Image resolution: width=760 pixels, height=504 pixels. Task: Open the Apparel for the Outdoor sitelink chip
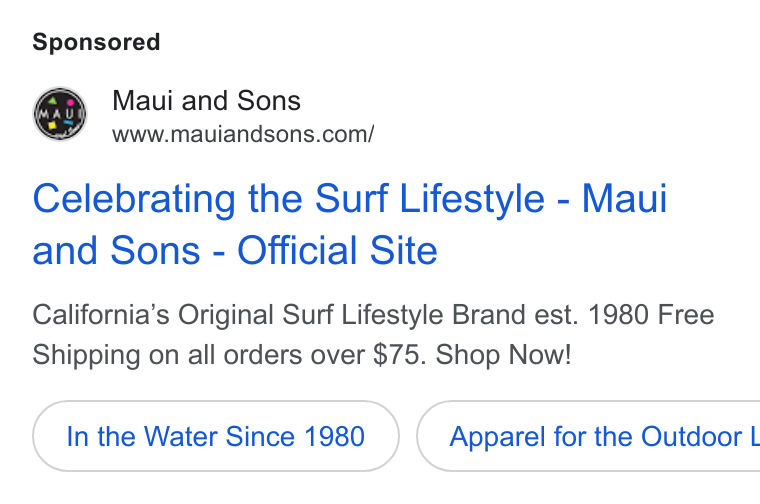tap(588, 436)
